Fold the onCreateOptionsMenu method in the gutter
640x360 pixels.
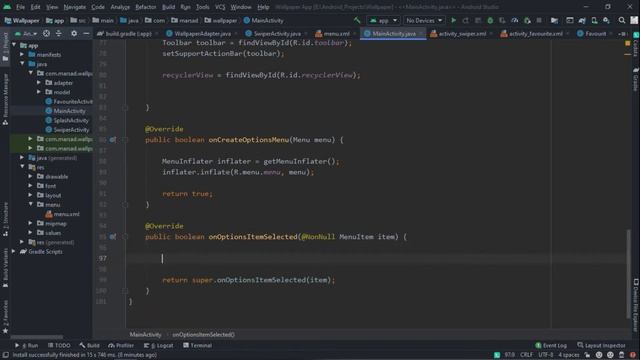(x=125, y=140)
